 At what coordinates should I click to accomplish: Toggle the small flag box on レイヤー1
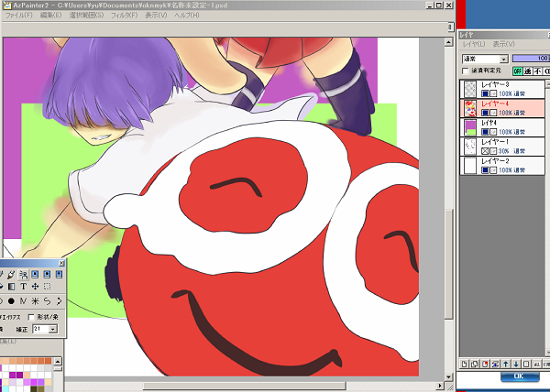click(493, 151)
